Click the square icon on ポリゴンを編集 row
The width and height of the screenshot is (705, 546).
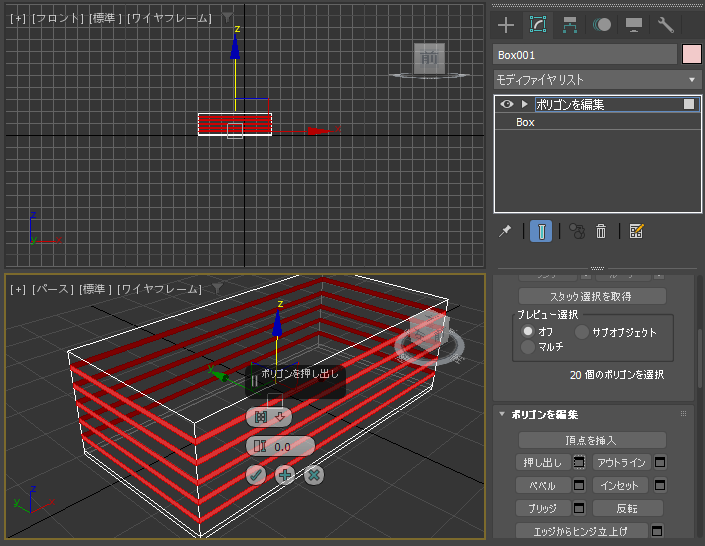point(689,104)
